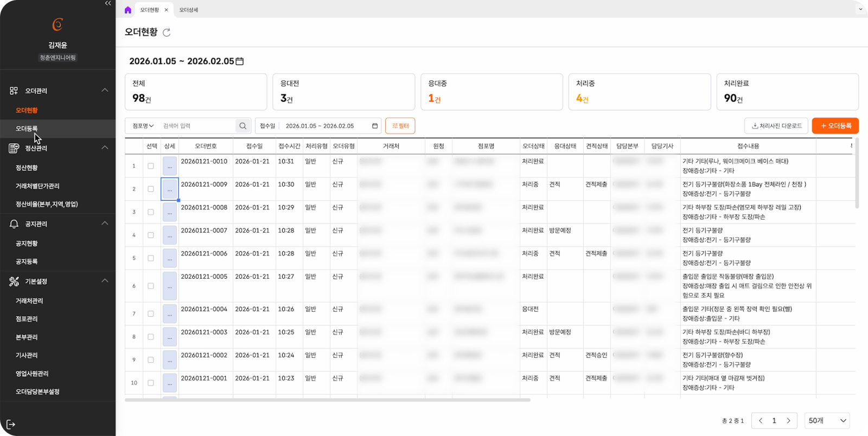Click the refresh icon beside 오더현황 title
This screenshot has height=436, width=868.
click(x=167, y=33)
